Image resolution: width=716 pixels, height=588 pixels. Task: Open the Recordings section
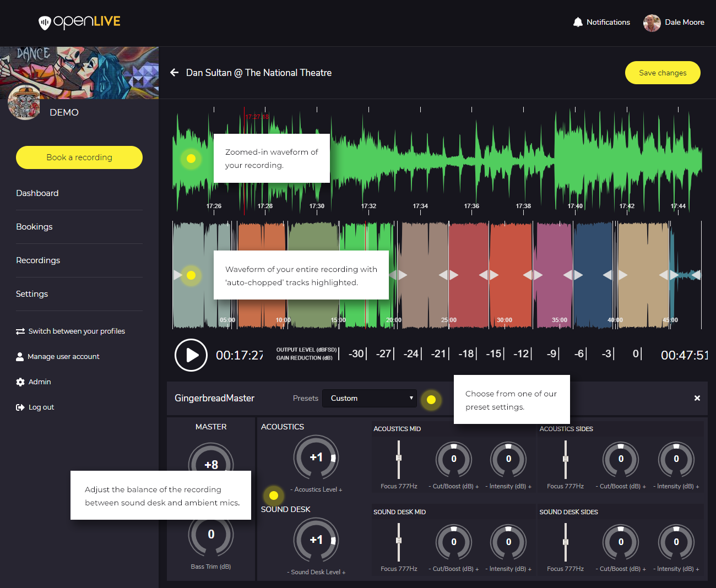click(38, 260)
